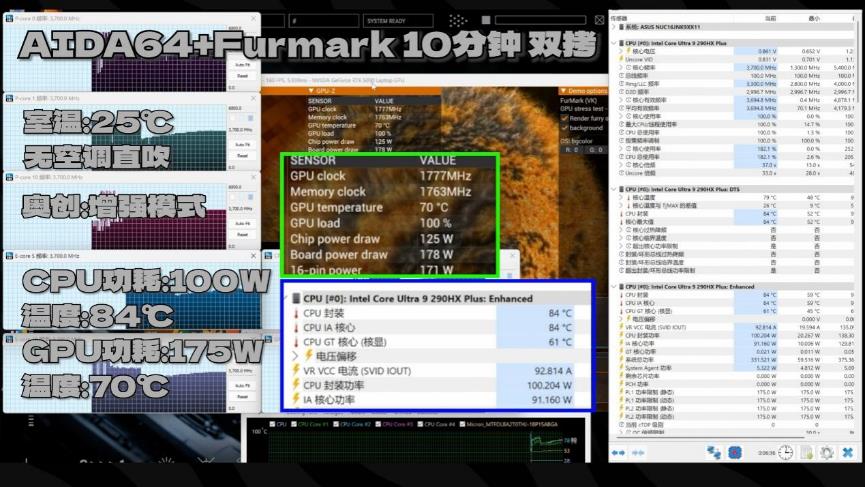The width and height of the screenshot is (865, 487).
Task: Click Auto Fit in the P-core 10 window
Action: 243,223
